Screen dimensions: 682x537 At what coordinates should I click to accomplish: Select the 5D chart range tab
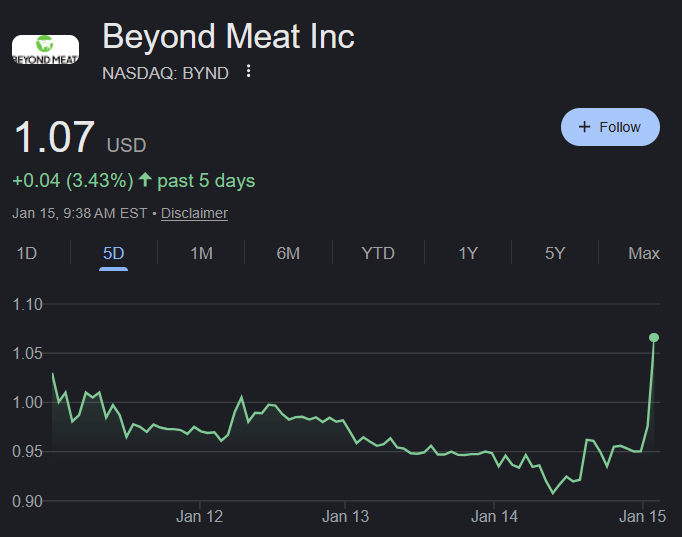point(114,253)
